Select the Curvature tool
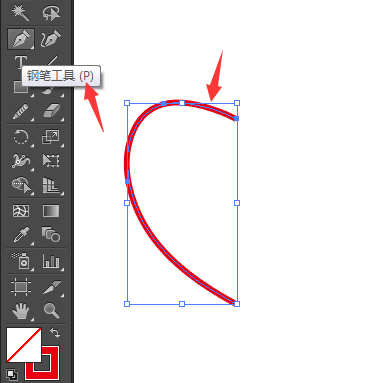Viewport: 389px width, 383px height. 51,39
